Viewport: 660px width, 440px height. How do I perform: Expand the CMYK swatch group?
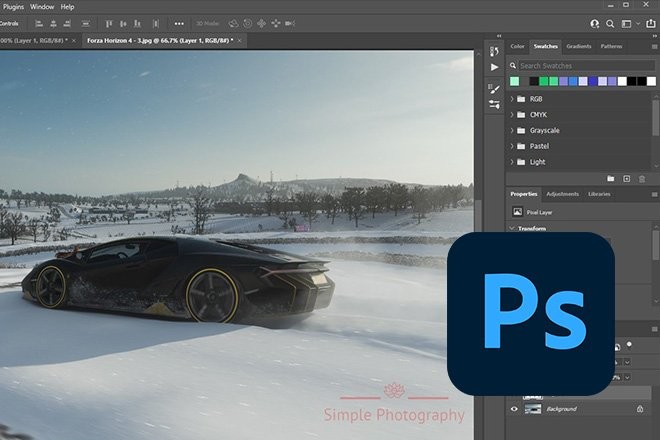point(513,115)
